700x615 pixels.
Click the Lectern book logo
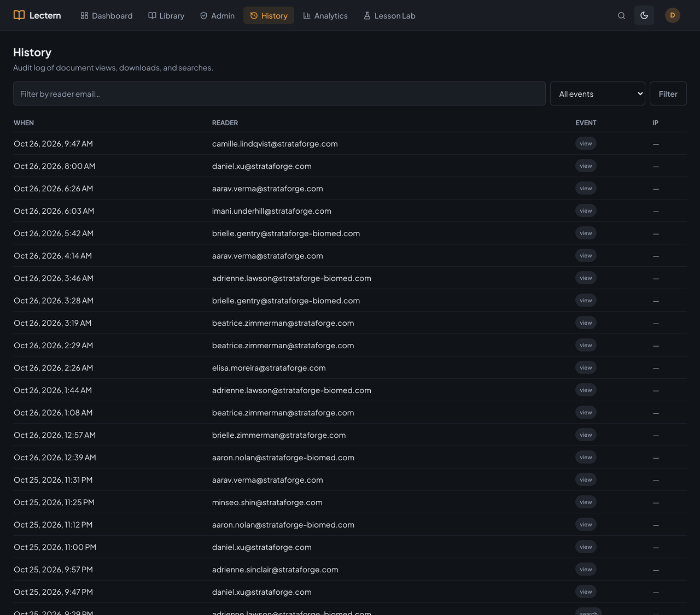tap(19, 15)
